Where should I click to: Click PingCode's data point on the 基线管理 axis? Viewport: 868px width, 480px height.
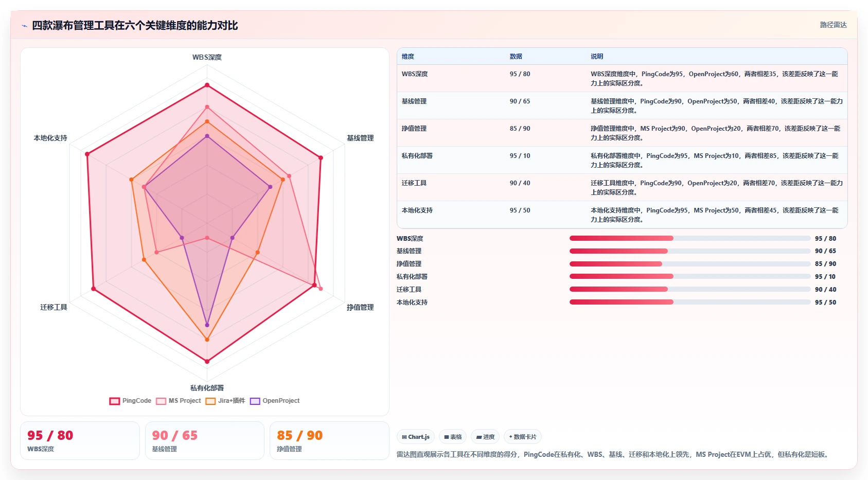321,158
